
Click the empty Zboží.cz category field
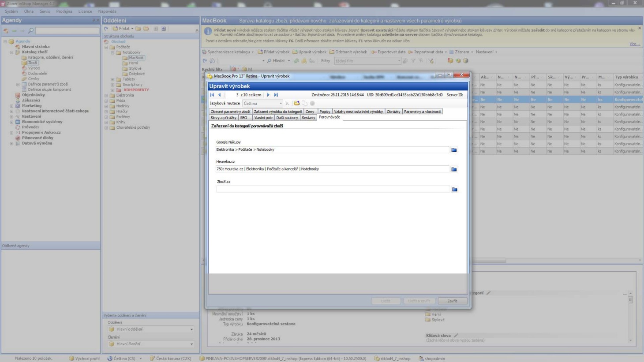tap(333, 189)
